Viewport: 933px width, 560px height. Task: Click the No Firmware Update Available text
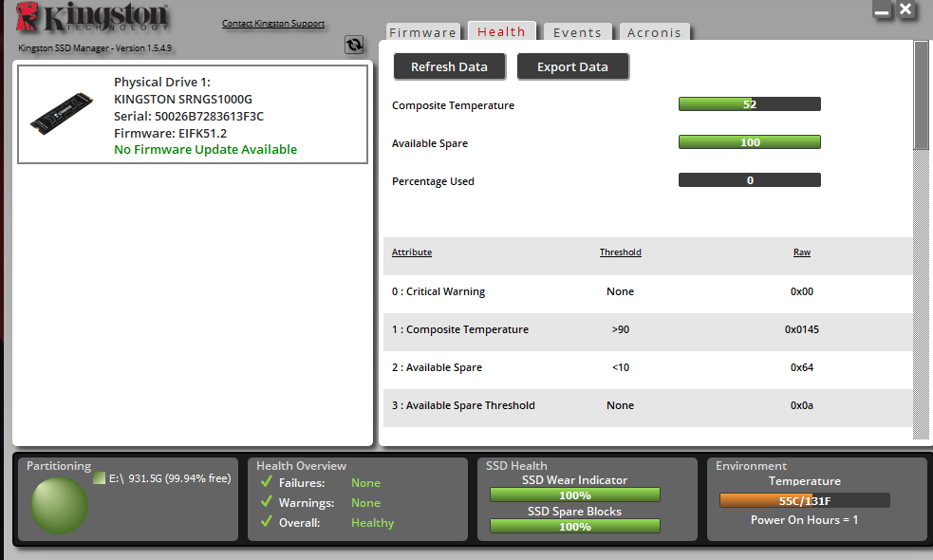205,149
